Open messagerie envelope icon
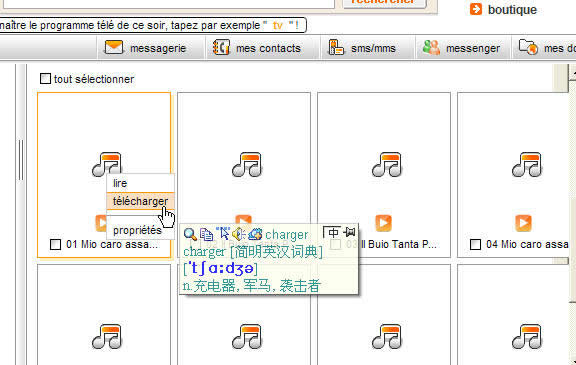 click(114, 47)
